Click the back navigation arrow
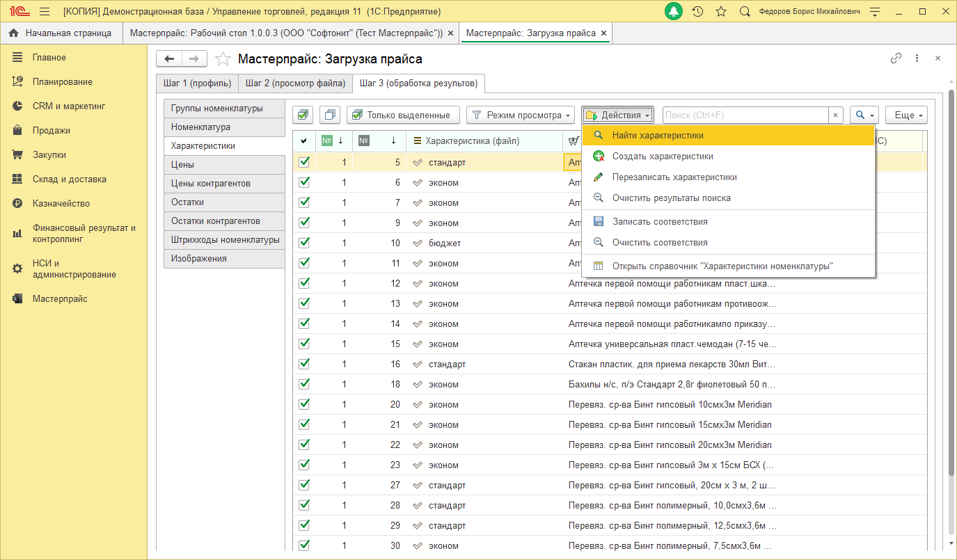This screenshot has width=957, height=560. [x=169, y=59]
